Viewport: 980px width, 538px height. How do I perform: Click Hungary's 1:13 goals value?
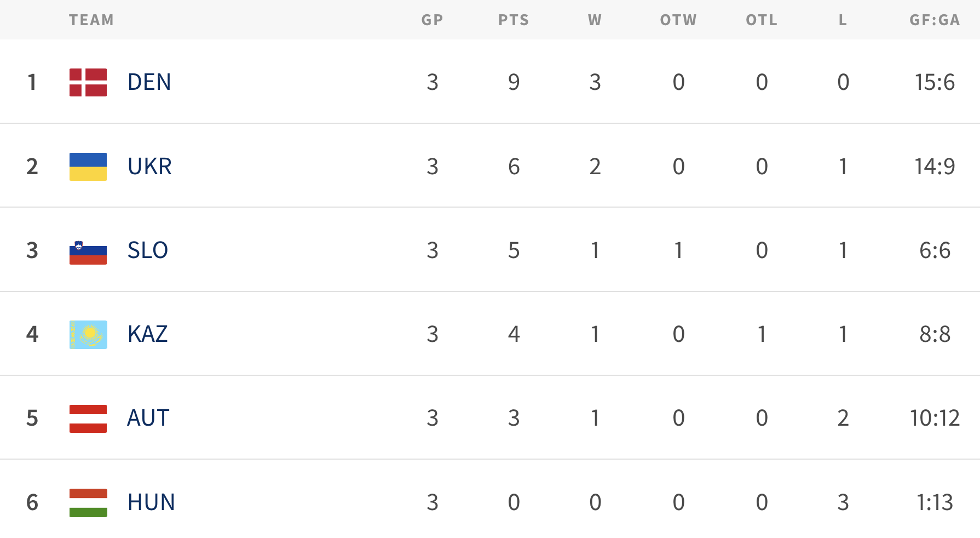(935, 502)
